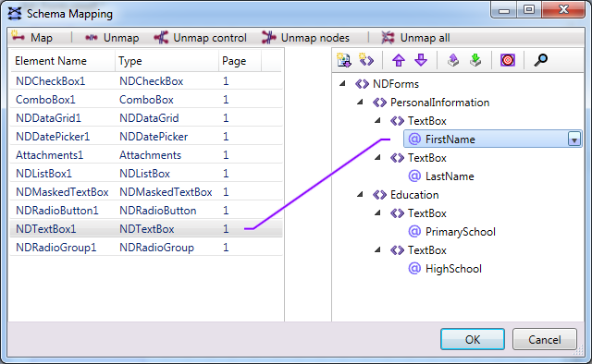The width and height of the screenshot is (592, 364).
Task: Collapse the NDForms root node
Action: (342, 83)
